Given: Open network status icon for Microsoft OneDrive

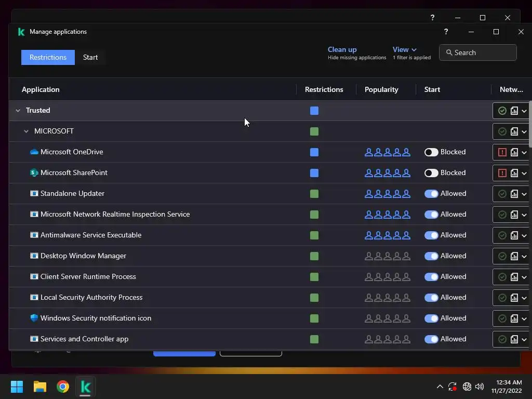Looking at the screenshot, I should 502,152.
